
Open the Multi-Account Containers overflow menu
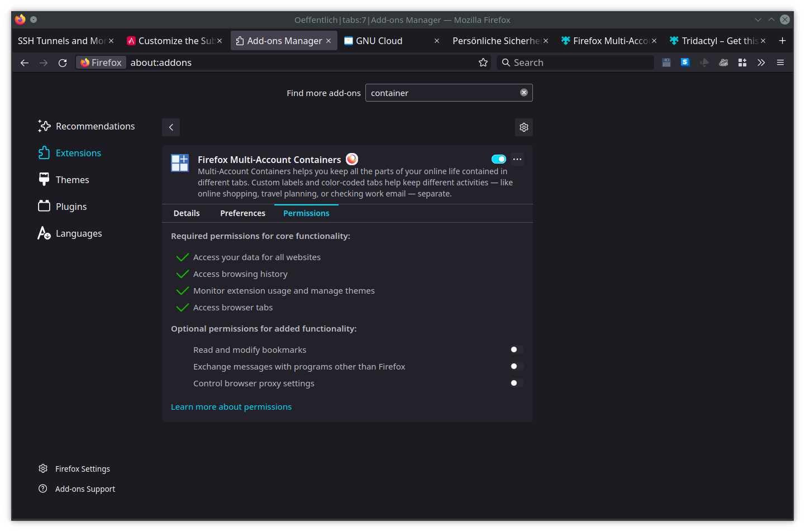tap(517, 159)
